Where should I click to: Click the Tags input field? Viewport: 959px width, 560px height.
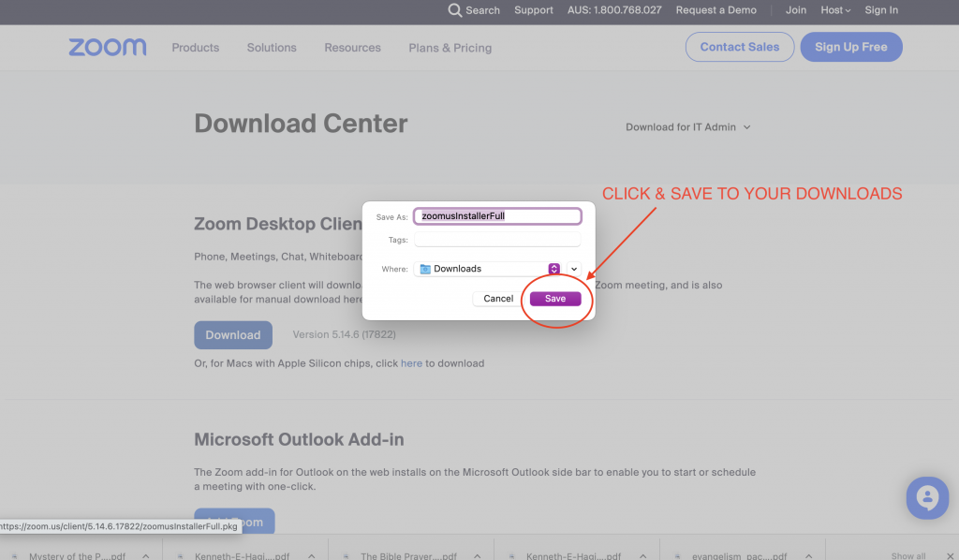pos(497,240)
